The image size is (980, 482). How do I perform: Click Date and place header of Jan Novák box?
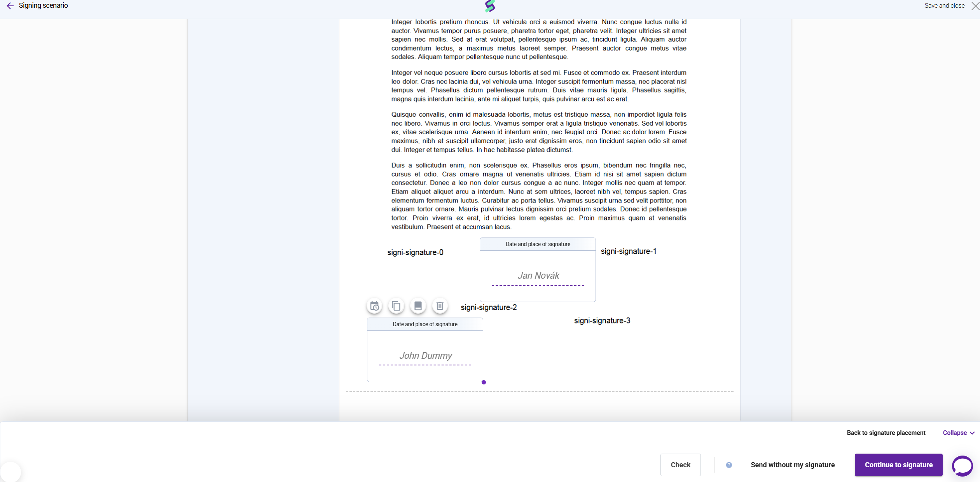tap(538, 244)
